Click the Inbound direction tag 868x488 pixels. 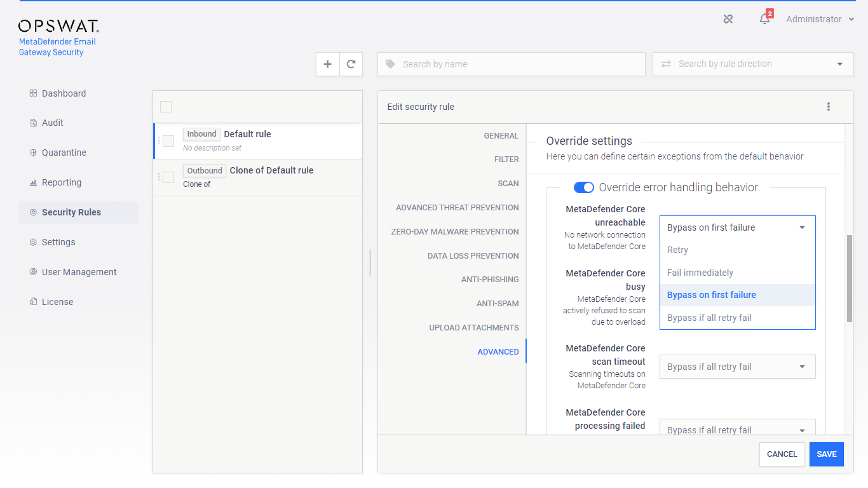(201, 134)
